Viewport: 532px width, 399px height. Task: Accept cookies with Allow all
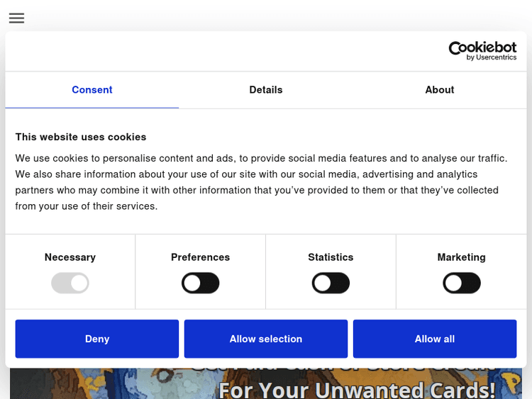coord(434,339)
